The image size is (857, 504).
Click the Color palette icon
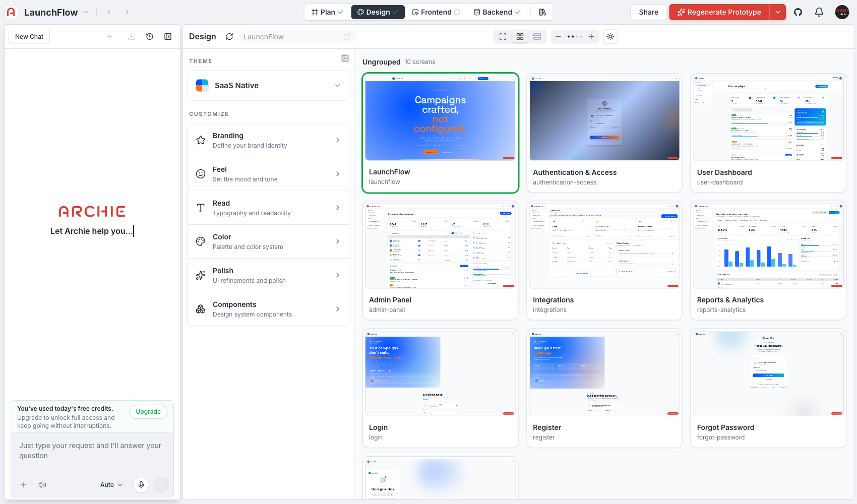pos(201,241)
